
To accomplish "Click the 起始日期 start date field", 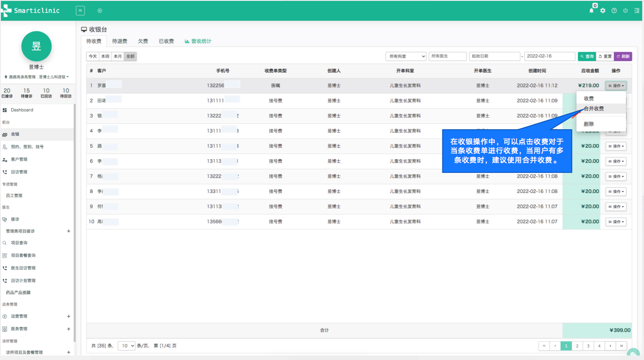I will pyautogui.click(x=494, y=57).
